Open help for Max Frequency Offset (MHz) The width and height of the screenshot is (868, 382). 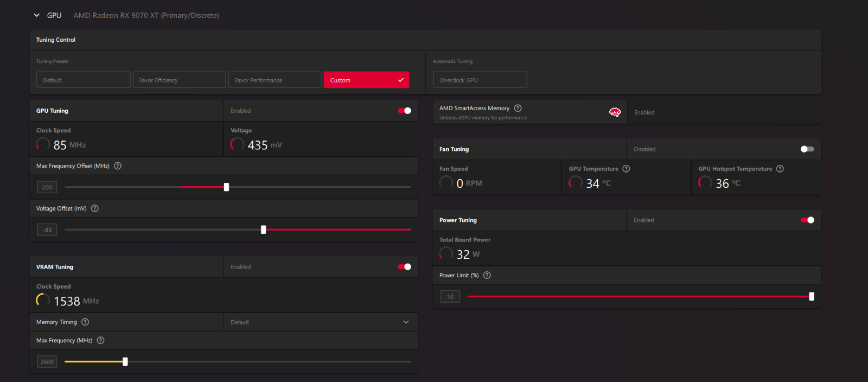[118, 166]
